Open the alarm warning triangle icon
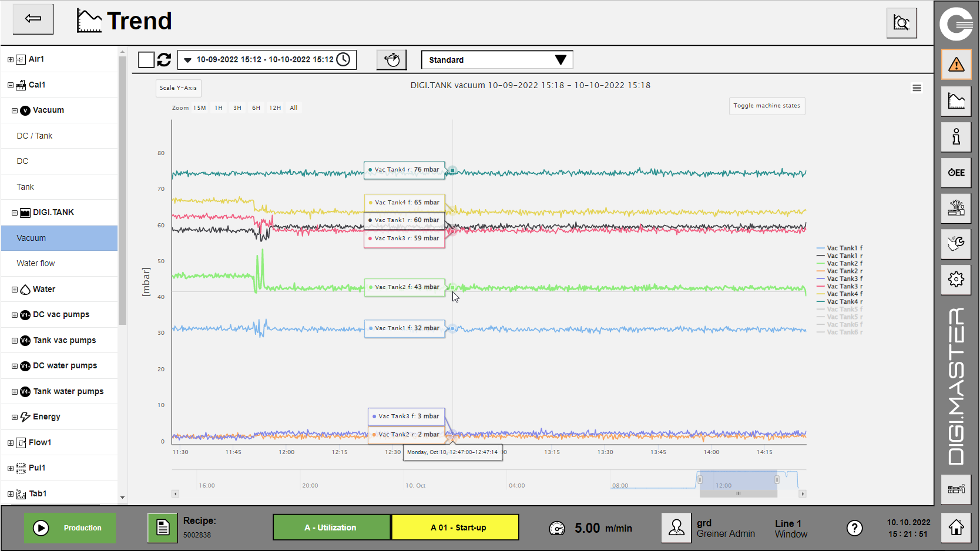980x551 pixels. [956, 64]
